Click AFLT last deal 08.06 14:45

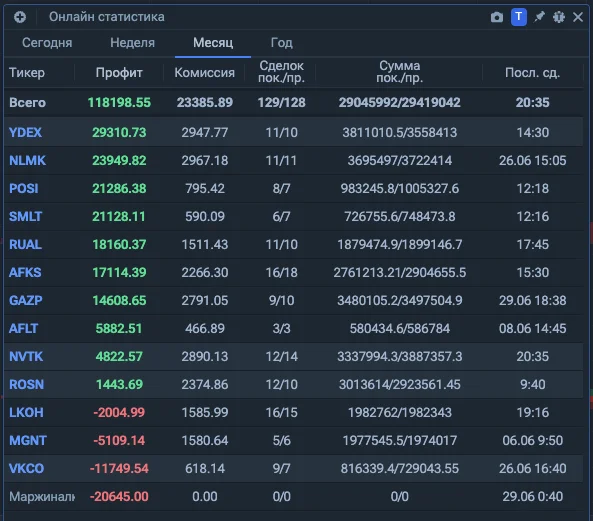(x=532, y=329)
